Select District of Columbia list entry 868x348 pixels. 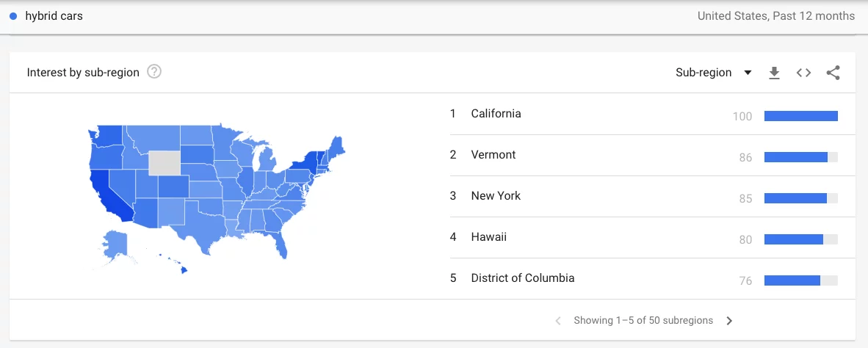pos(522,278)
